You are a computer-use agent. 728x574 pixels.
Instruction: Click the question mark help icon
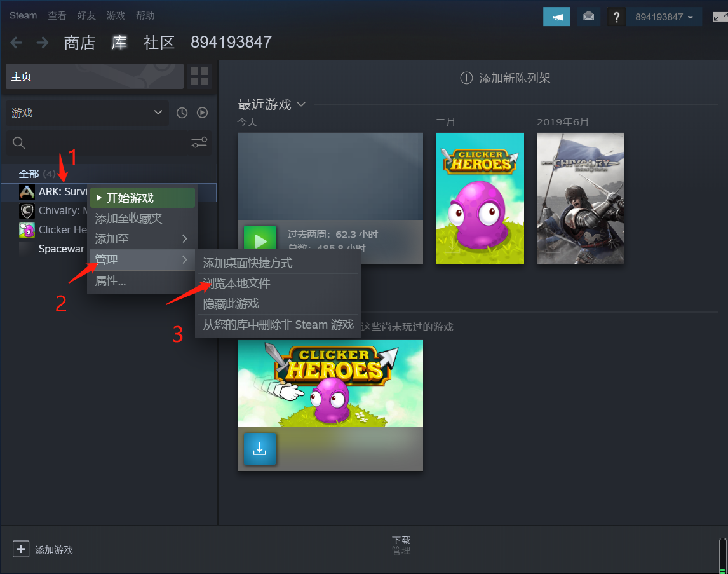click(616, 17)
